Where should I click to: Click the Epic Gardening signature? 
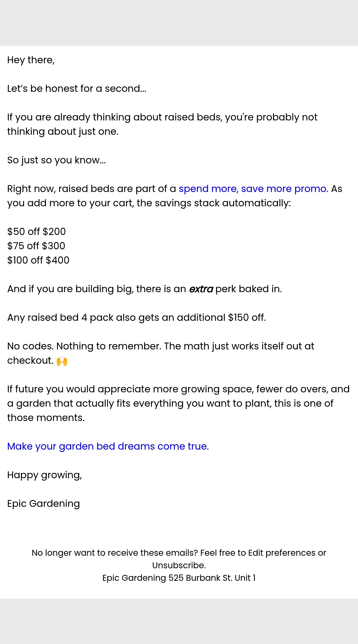tap(44, 504)
